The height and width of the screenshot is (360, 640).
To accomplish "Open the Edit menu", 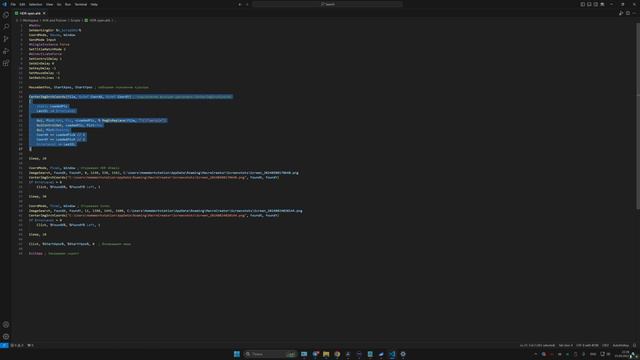I will click(22, 4).
